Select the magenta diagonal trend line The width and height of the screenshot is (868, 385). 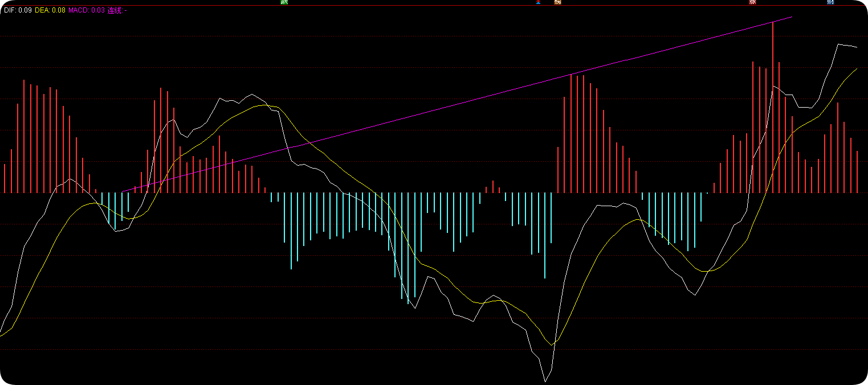click(457, 105)
